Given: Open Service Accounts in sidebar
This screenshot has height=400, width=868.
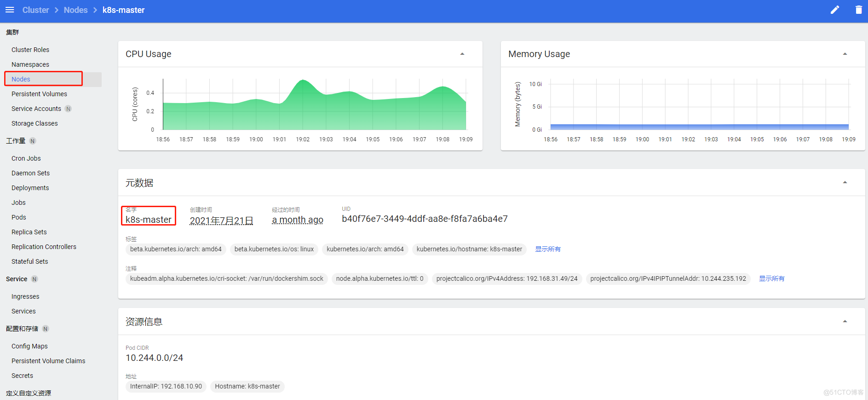Looking at the screenshot, I should pyautogui.click(x=36, y=109).
